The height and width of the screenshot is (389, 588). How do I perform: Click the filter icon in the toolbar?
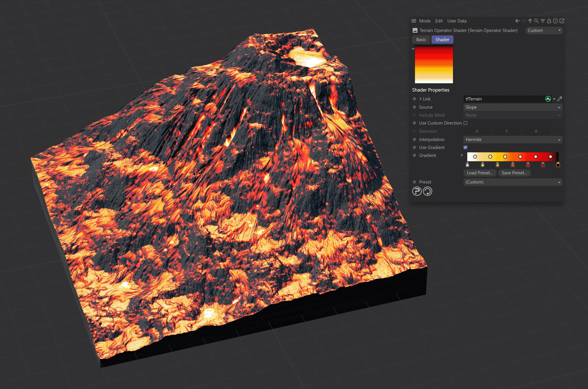pyautogui.click(x=543, y=21)
